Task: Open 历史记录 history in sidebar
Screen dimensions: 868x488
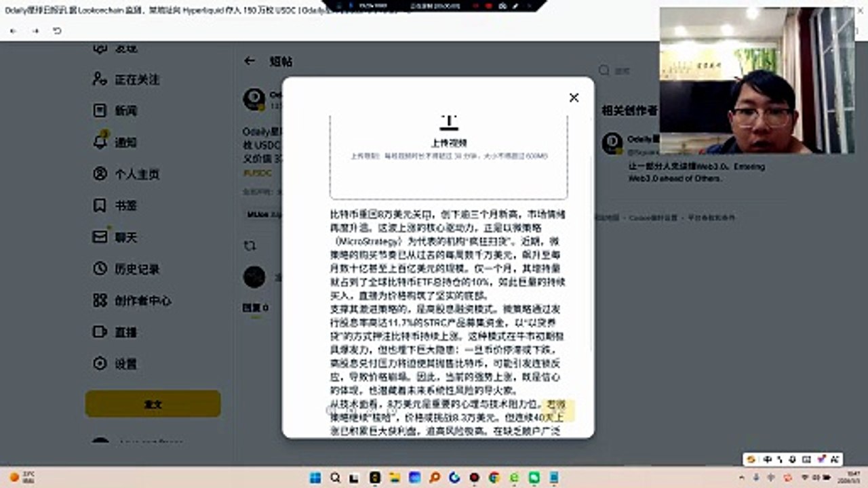Action: pos(137,269)
